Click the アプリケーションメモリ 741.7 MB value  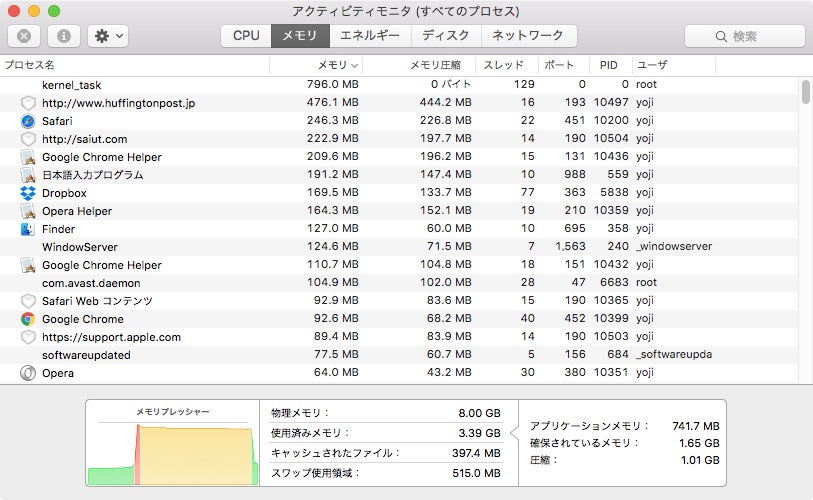696,426
